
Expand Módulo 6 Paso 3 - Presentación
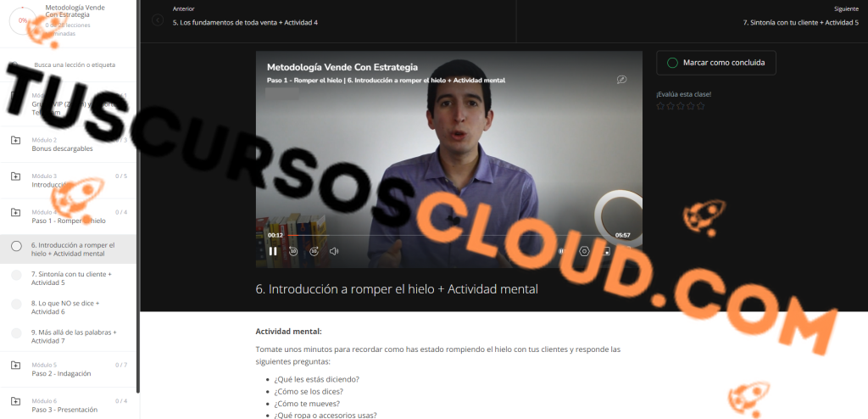68,405
